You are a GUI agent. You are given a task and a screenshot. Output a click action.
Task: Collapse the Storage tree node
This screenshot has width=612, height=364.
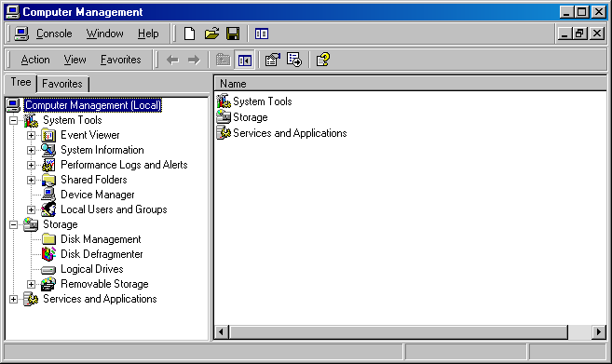(x=14, y=224)
